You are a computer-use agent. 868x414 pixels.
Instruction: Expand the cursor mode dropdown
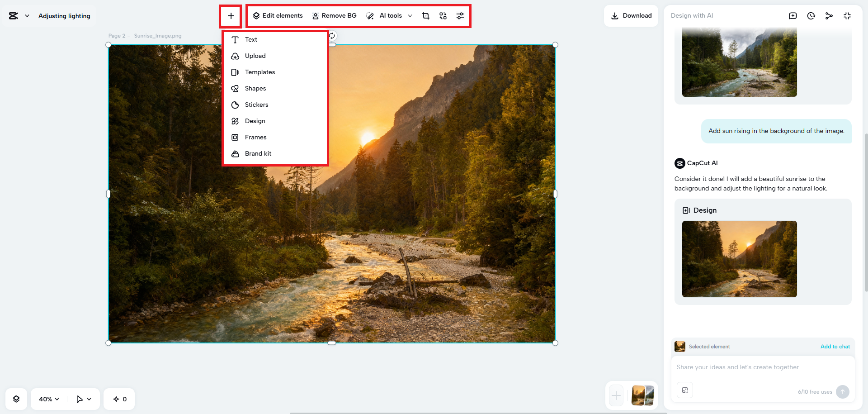click(83, 399)
